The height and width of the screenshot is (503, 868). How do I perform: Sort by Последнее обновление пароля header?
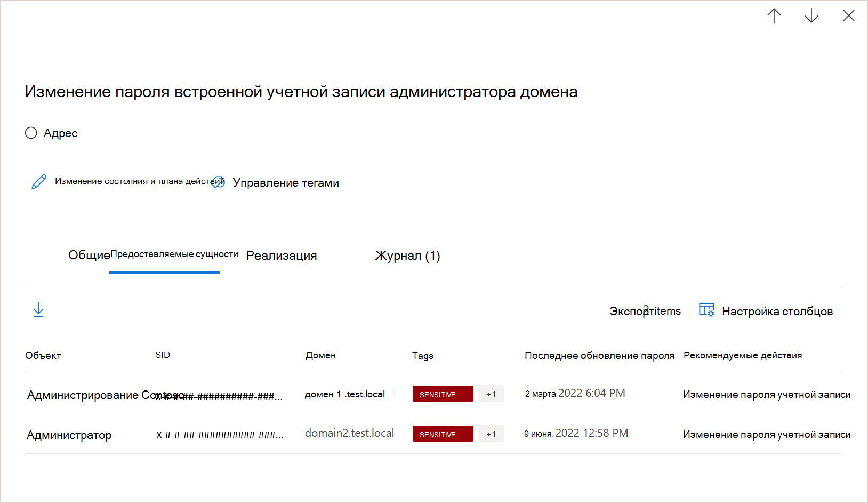599,355
